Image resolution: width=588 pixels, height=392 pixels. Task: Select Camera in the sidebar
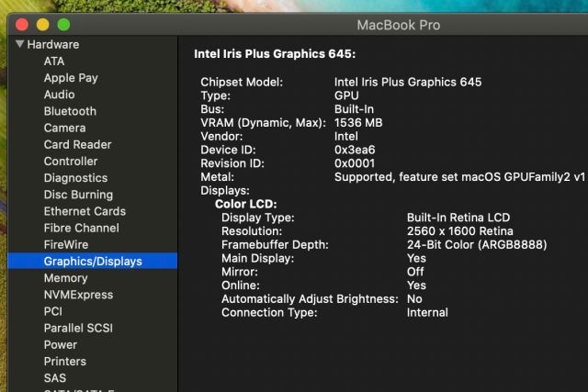(65, 128)
